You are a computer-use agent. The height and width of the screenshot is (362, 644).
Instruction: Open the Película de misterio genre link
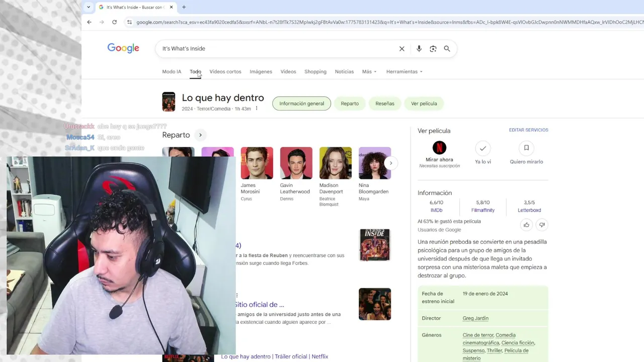pos(495,354)
